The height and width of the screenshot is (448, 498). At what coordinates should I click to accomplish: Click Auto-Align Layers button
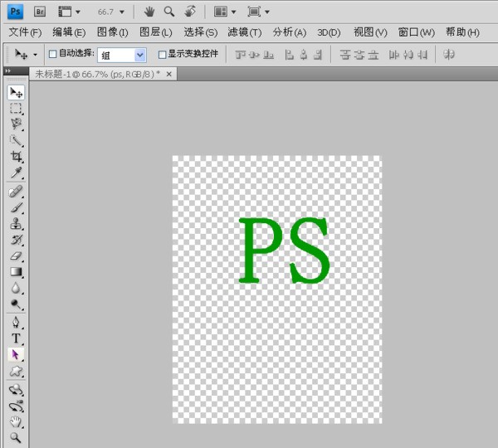449,55
